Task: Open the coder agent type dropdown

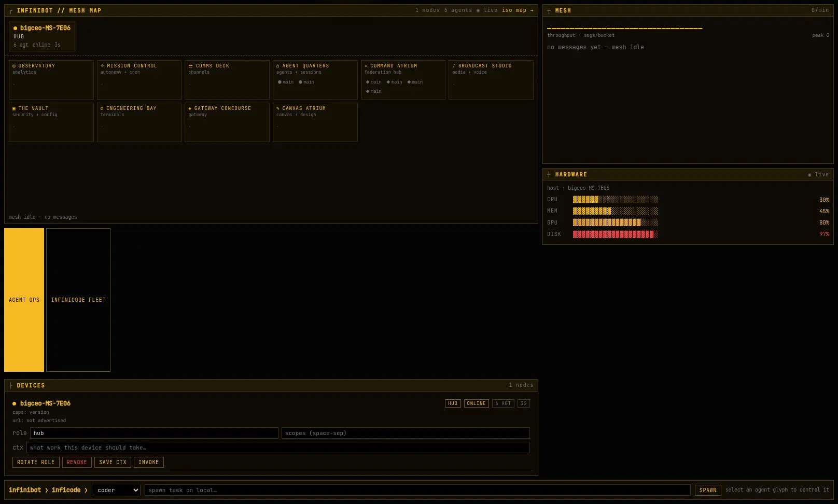Action: pyautogui.click(x=116, y=490)
